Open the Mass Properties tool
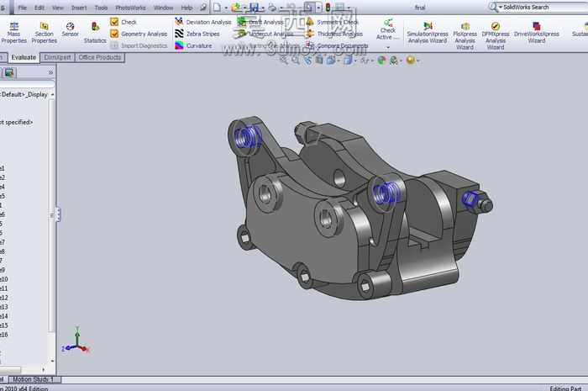588x391 pixels. click(14, 33)
